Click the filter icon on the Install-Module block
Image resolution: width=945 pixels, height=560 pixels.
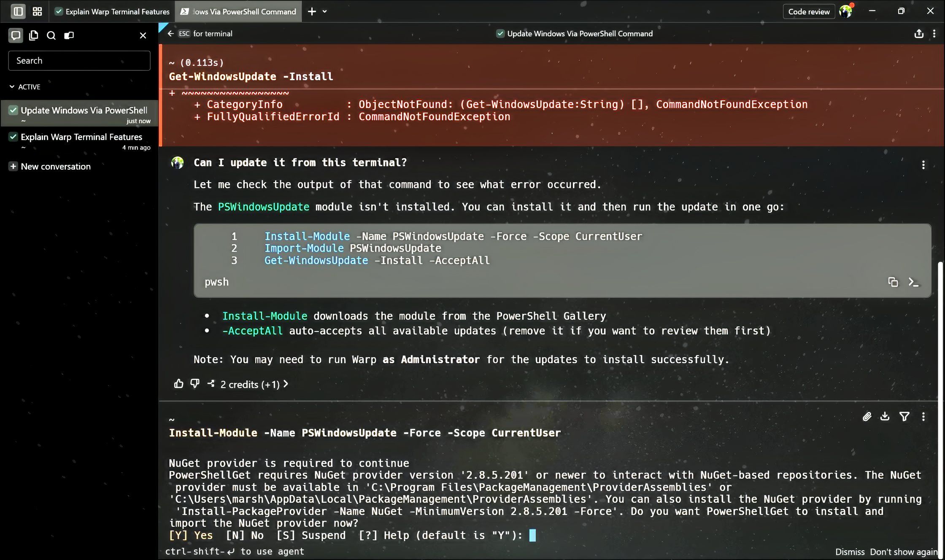tap(904, 417)
